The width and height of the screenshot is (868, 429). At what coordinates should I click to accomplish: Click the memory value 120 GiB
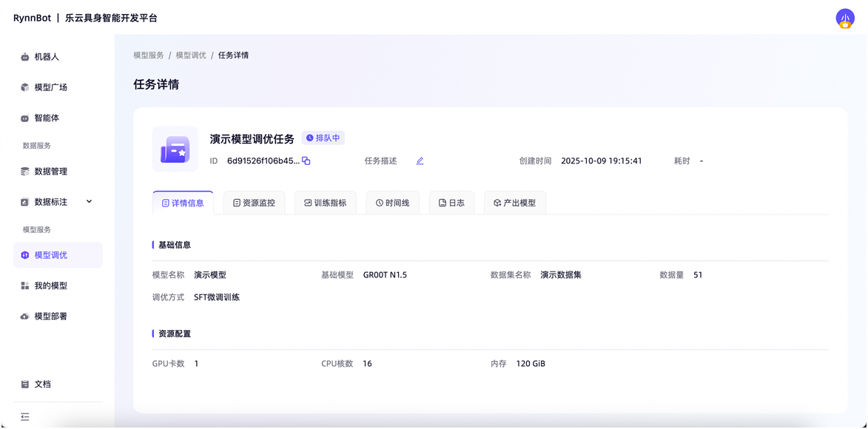tap(531, 364)
